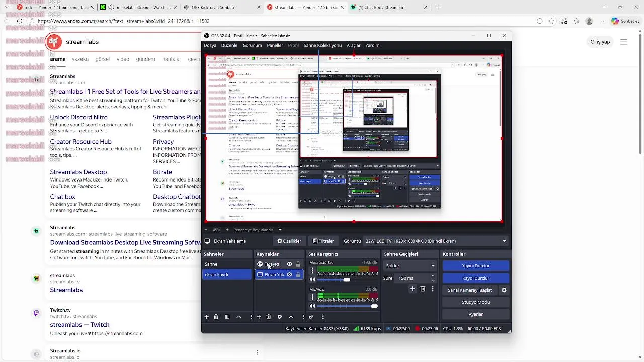Open source Özellikler button
This screenshot has width=644, height=362.
[x=289, y=241]
